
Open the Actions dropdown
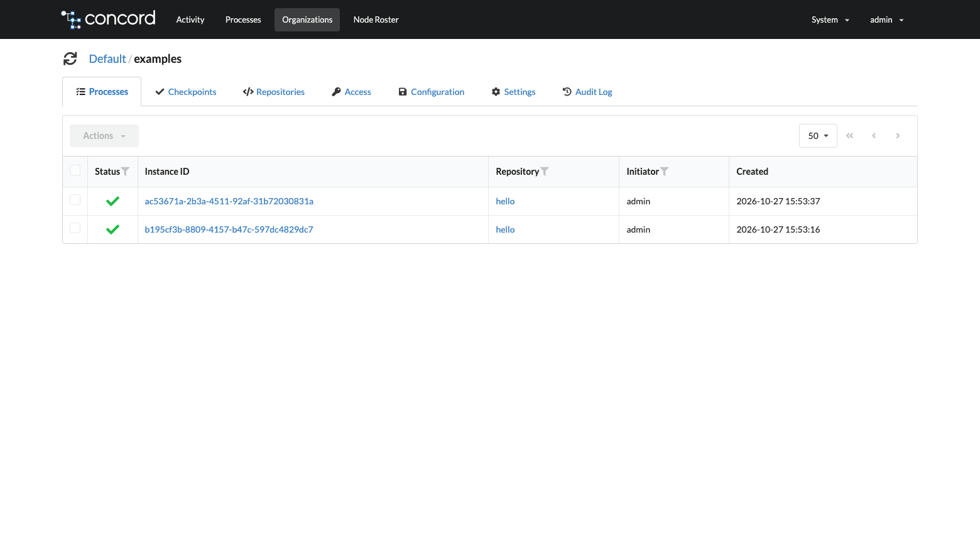(x=104, y=136)
